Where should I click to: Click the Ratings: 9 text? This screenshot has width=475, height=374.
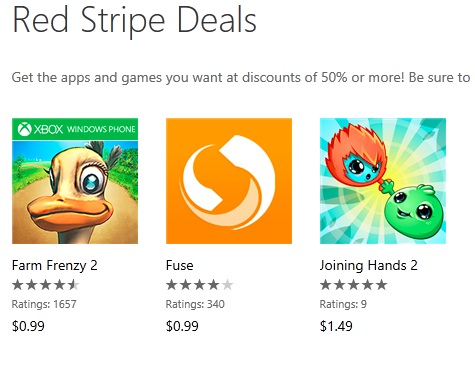point(343,304)
